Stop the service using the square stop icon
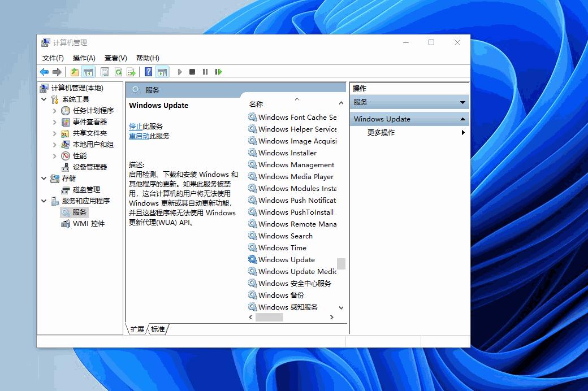The height and width of the screenshot is (391, 588). (192, 72)
